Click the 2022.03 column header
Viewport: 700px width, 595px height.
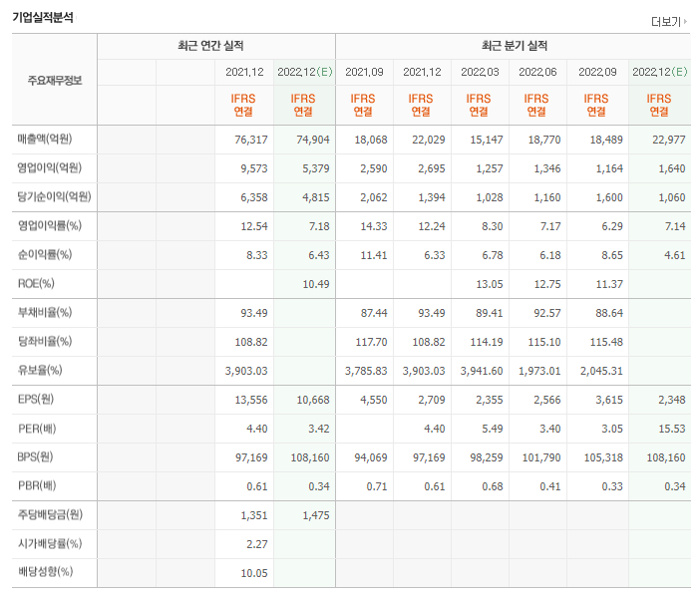[x=480, y=72]
